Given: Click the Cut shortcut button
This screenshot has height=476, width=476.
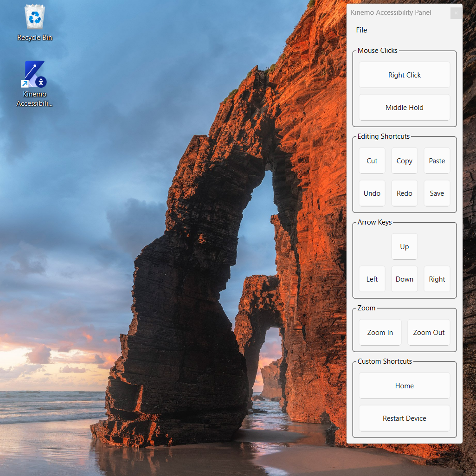Looking at the screenshot, I should [372, 161].
